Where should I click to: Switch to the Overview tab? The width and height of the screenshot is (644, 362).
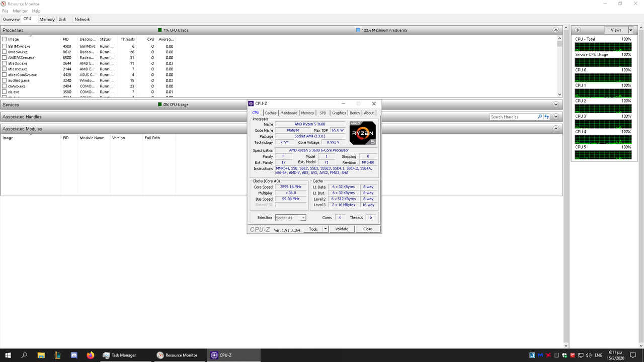pyautogui.click(x=11, y=20)
